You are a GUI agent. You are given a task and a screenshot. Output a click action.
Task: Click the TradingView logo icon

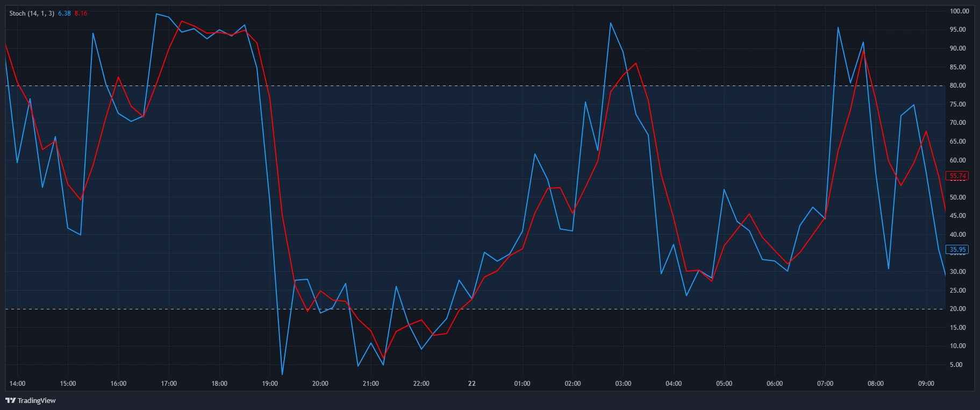click(10, 400)
